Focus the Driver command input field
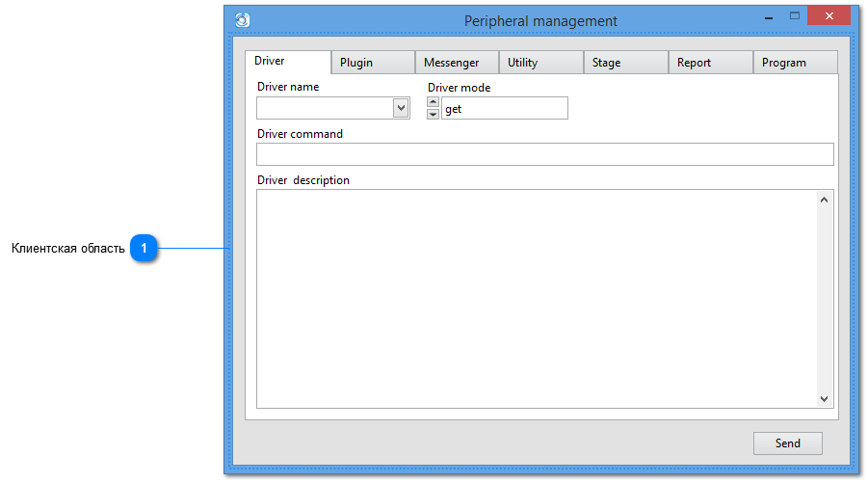The height and width of the screenshot is (483, 868). [x=544, y=154]
